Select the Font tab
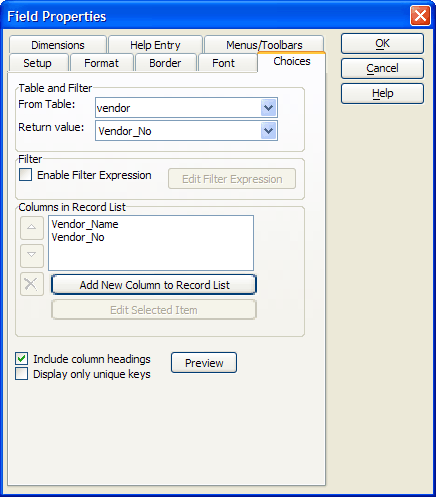 224,63
